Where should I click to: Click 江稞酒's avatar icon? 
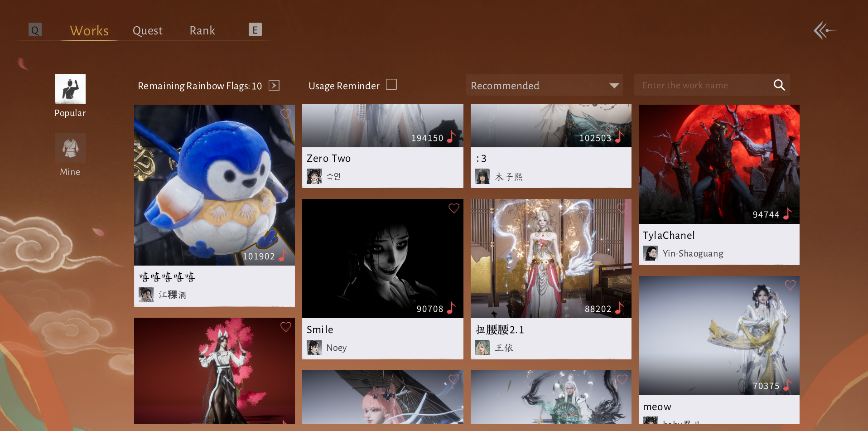click(146, 295)
